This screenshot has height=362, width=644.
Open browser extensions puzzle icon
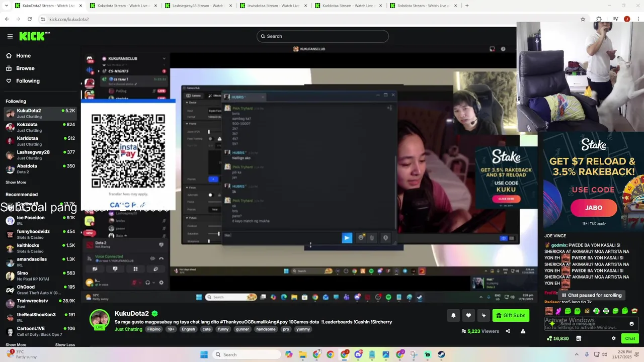point(599,19)
